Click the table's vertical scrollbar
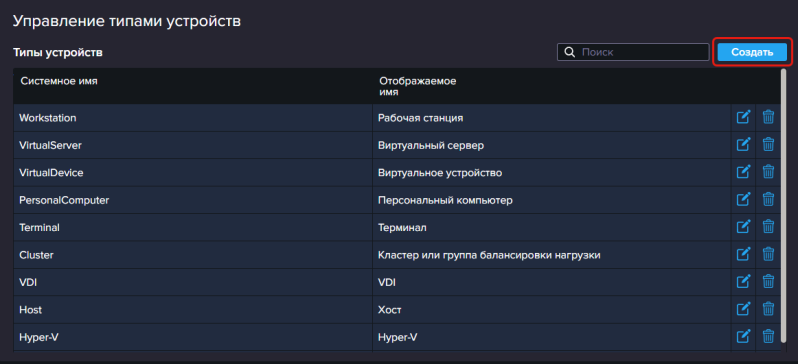 784,209
